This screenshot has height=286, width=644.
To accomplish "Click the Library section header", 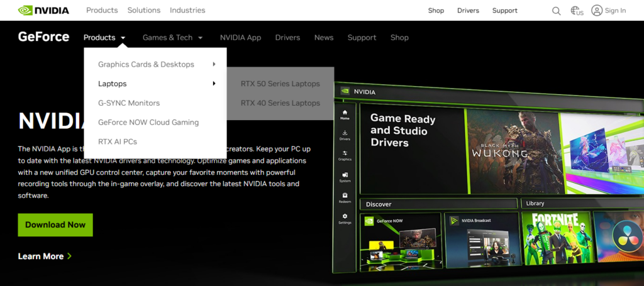I will click(x=582, y=203).
